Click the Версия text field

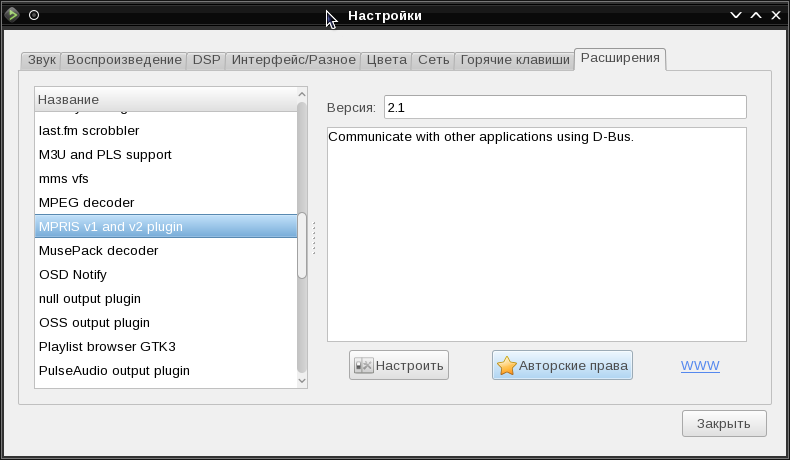pyautogui.click(x=564, y=107)
